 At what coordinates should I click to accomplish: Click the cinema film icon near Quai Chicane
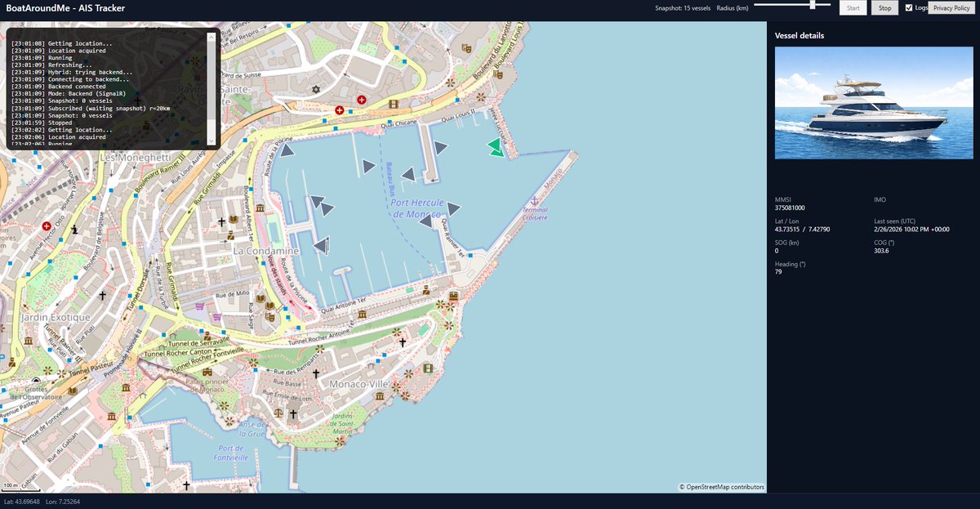coord(394,104)
